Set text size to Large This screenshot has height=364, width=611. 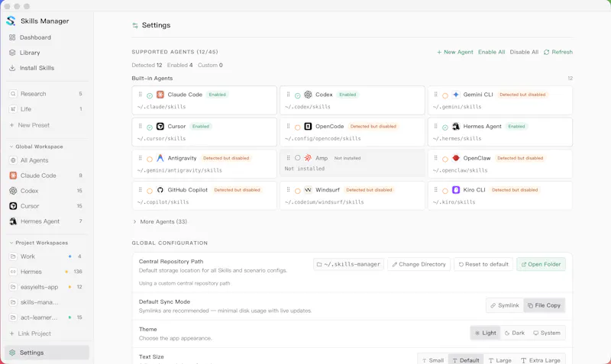coord(499,360)
